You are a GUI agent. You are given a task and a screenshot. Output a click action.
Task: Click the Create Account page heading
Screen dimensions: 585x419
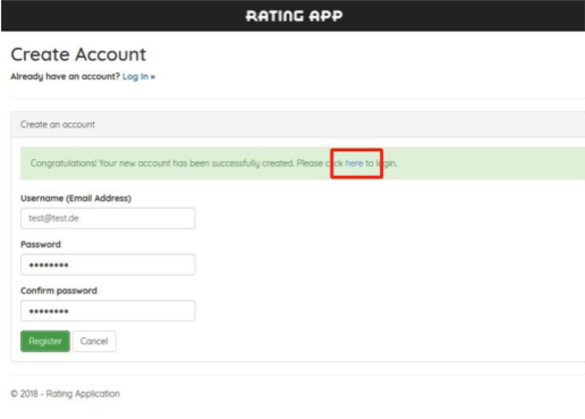tap(78, 54)
